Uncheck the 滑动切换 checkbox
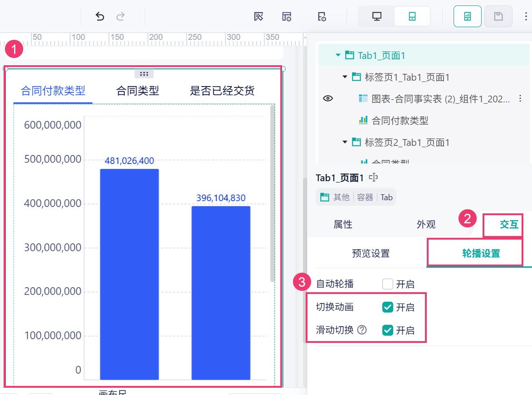This screenshot has height=395, width=532. click(x=387, y=330)
